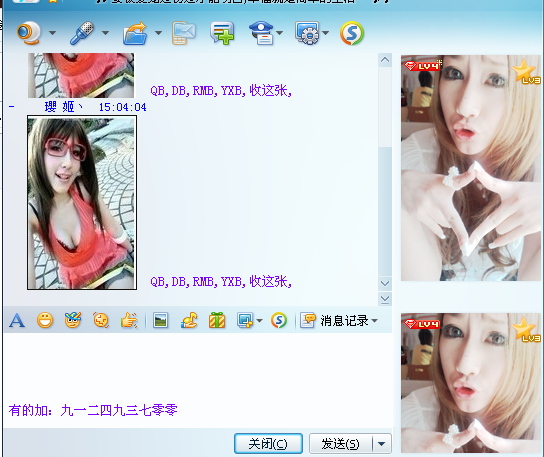
Task: Jump to latest message with double-chevron button
Action: click(x=385, y=299)
